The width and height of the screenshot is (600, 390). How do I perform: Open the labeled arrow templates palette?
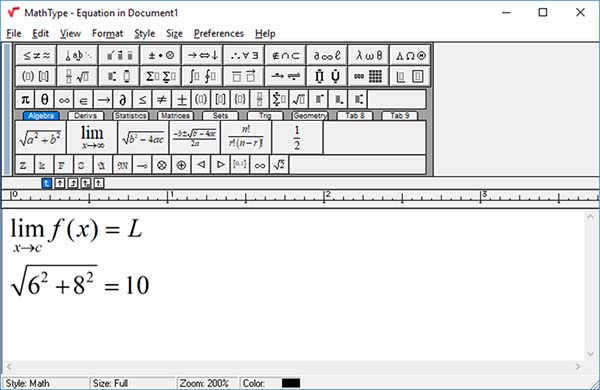pos(285,76)
